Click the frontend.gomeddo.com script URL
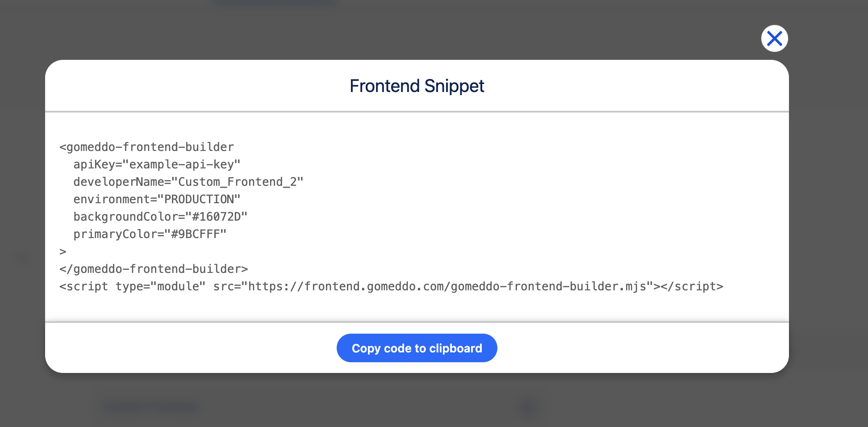868x427 pixels. 447,286
